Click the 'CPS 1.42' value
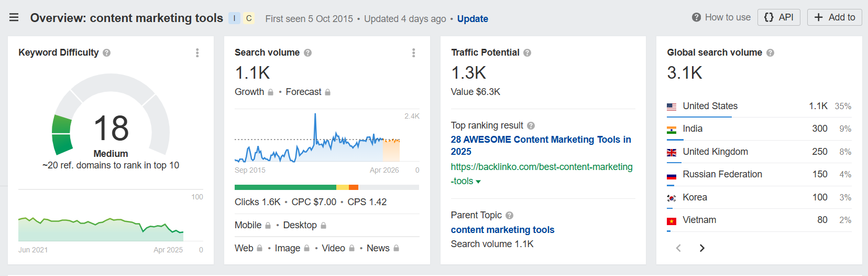Viewport: 868px width, 276px height. point(367,202)
